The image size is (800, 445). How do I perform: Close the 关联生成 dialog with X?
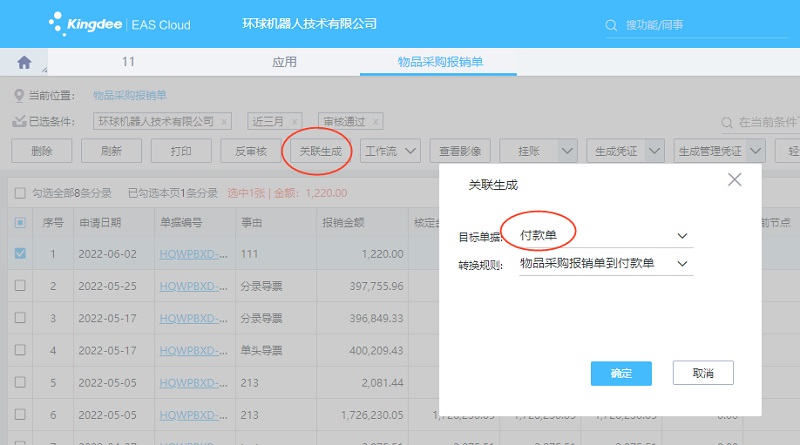pos(734,180)
